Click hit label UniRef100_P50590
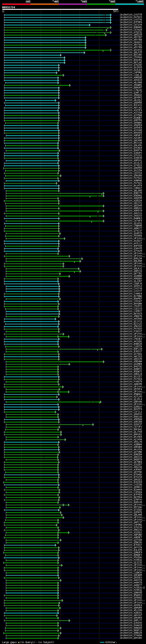 [131, 557]
